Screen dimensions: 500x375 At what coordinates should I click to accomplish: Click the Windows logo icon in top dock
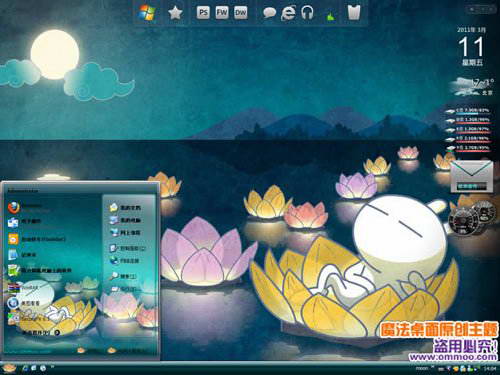(147, 13)
